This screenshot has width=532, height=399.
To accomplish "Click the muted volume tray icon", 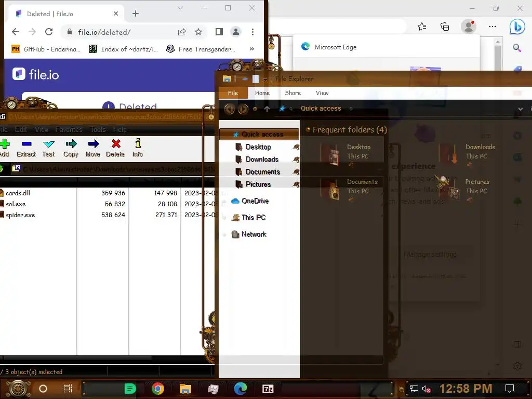I will coord(426,389).
